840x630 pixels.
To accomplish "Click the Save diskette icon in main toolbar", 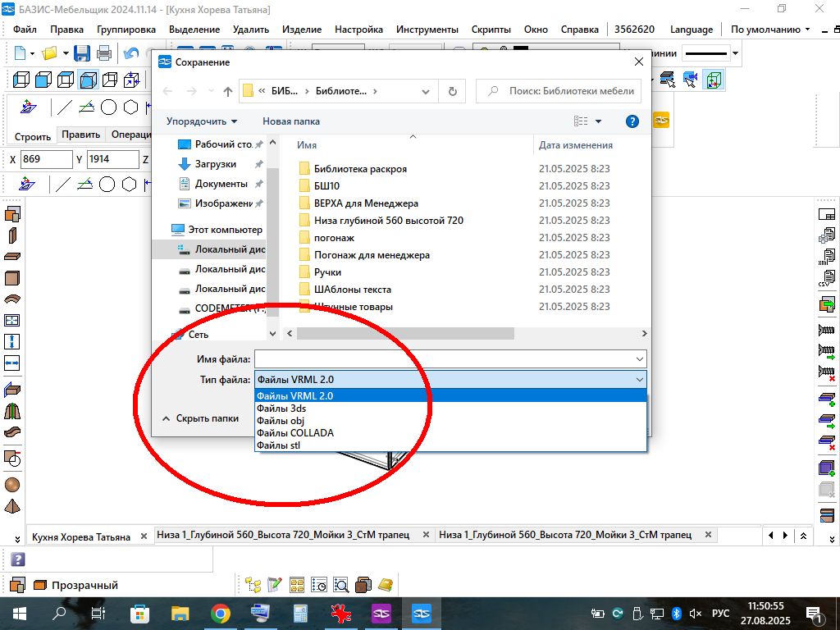I will tap(81, 53).
